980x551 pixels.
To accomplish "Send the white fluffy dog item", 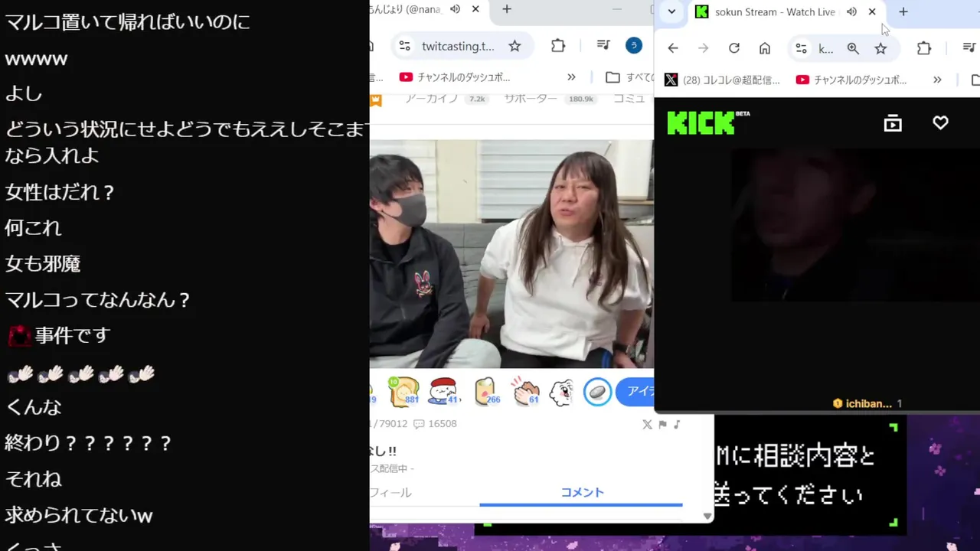I will (x=561, y=392).
